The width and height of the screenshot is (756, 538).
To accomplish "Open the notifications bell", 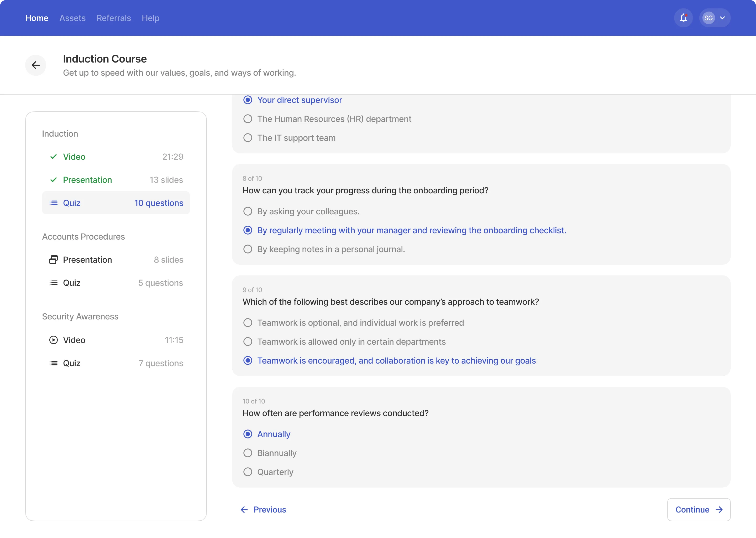I will (683, 18).
